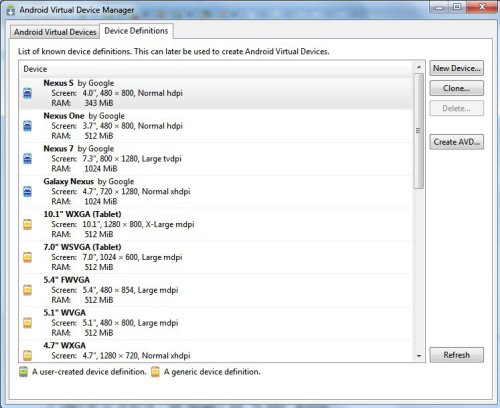Image resolution: width=500 pixels, height=408 pixels.
Task: Maximize the Android Virtual Device Manager window
Action: [457, 7]
